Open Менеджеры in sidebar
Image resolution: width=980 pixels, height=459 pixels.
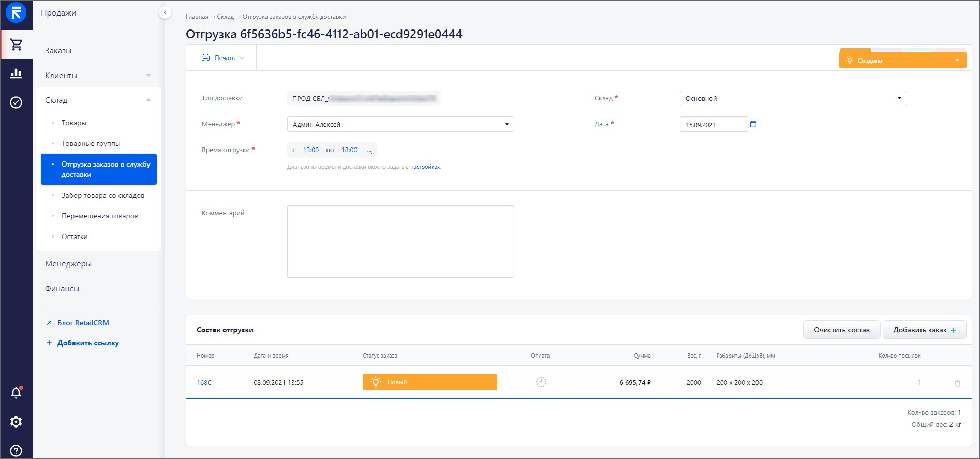(68, 264)
